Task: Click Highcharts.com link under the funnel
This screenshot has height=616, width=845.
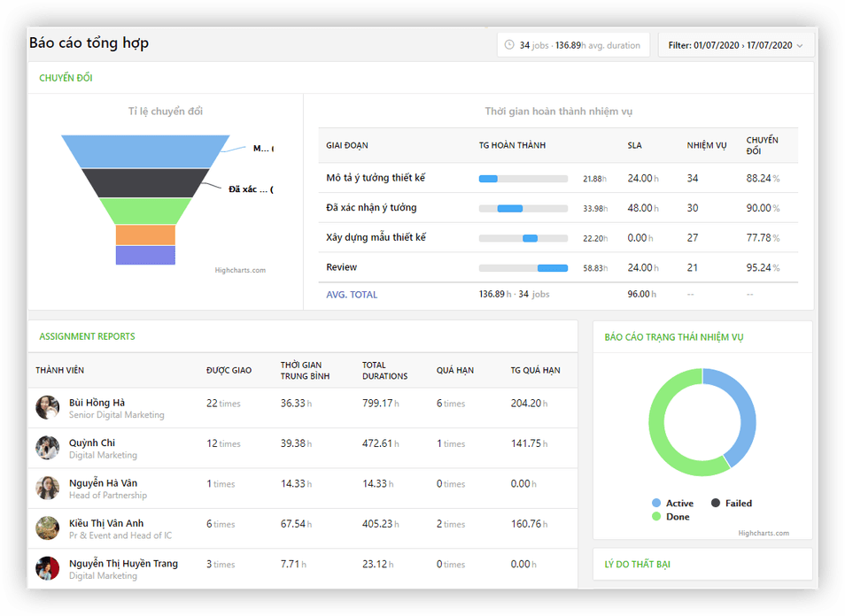Action: 240,271
